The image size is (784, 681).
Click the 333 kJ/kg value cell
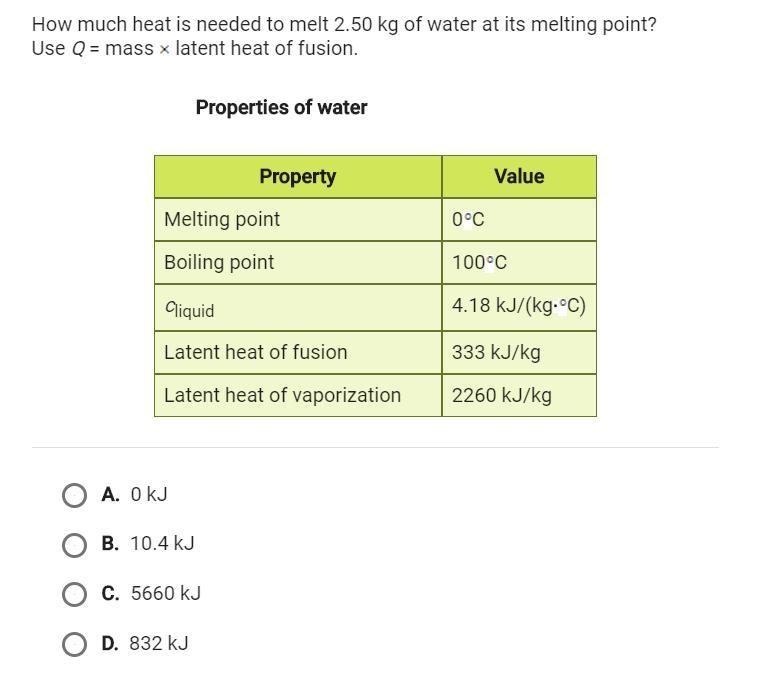coord(519,352)
